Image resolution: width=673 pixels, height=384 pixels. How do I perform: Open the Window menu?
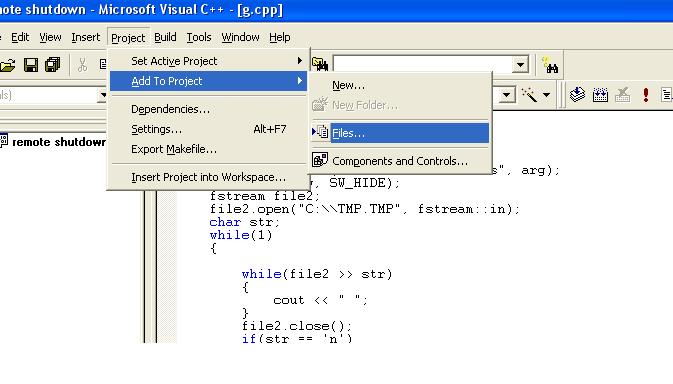240,37
